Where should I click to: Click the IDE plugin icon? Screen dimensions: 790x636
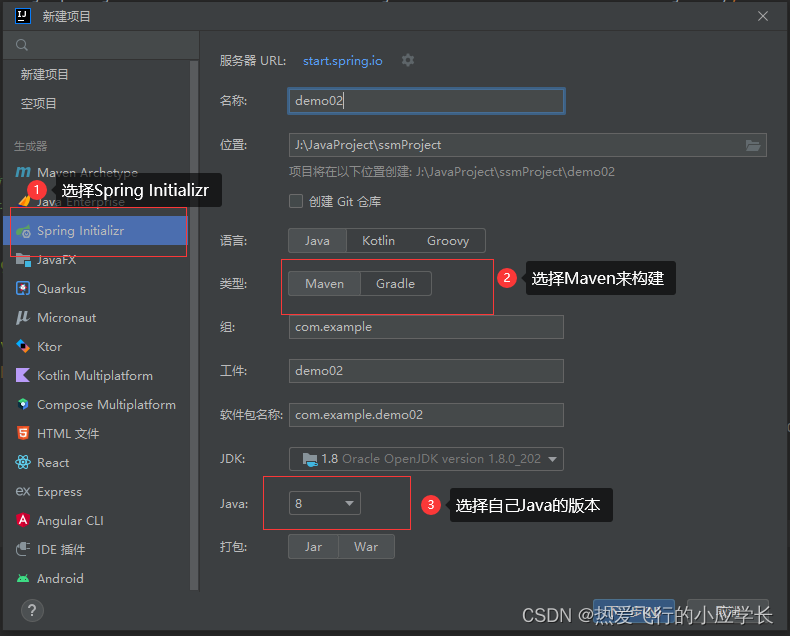point(23,549)
